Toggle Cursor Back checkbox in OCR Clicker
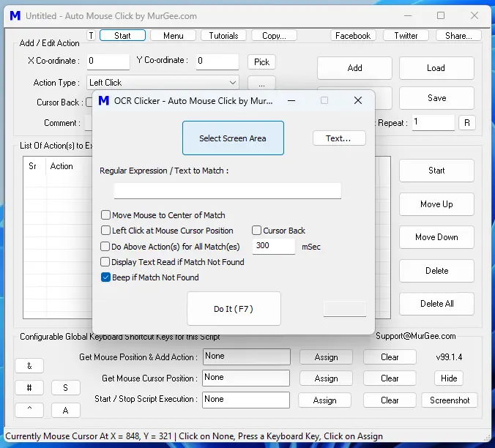 click(x=256, y=231)
